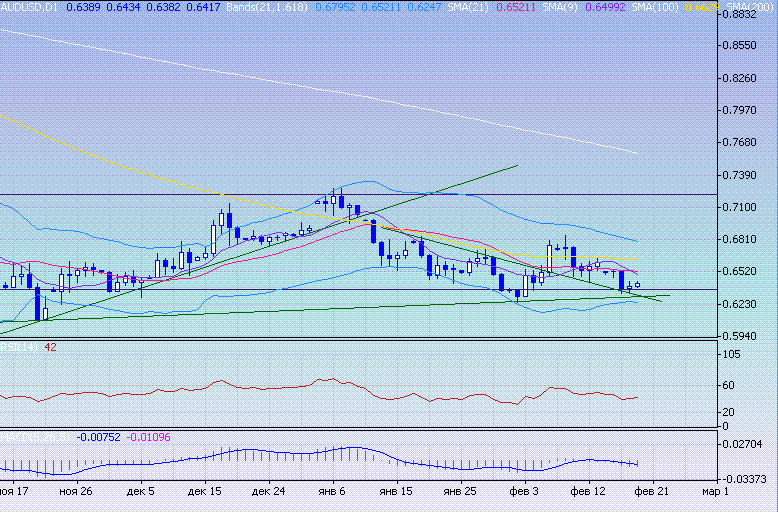This screenshot has height=512, width=778.
Task: Click the most recent candlestick on chart
Action: click(x=637, y=285)
